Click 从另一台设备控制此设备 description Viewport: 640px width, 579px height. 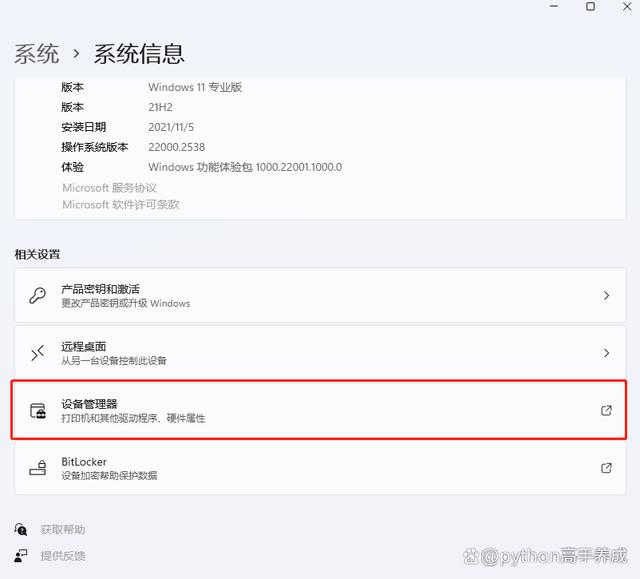point(114,361)
